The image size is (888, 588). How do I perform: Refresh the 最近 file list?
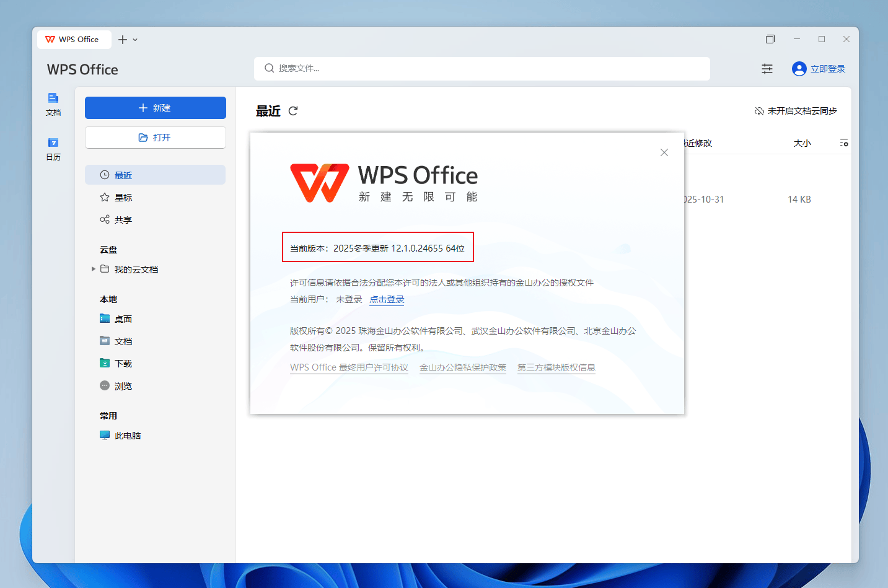tap(292, 111)
